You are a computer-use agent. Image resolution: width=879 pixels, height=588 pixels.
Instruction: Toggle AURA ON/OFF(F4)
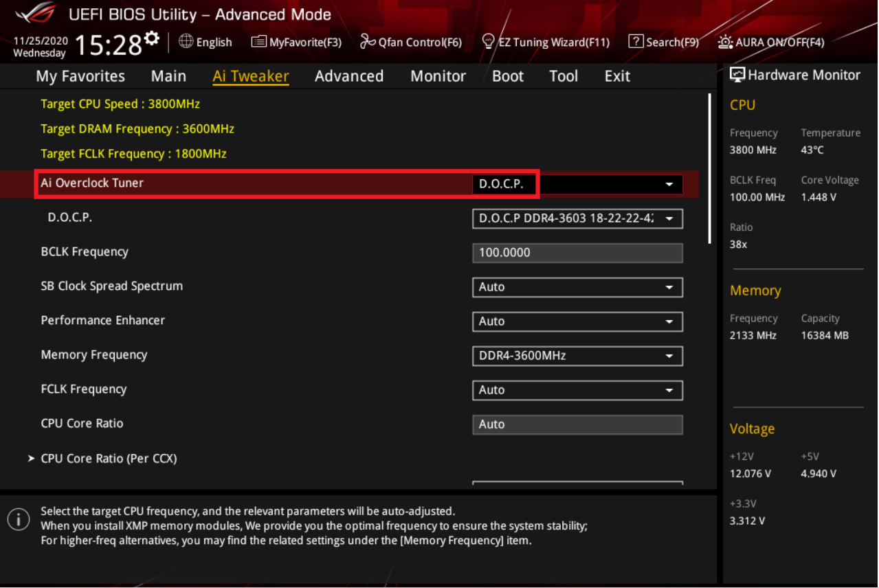[770, 42]
